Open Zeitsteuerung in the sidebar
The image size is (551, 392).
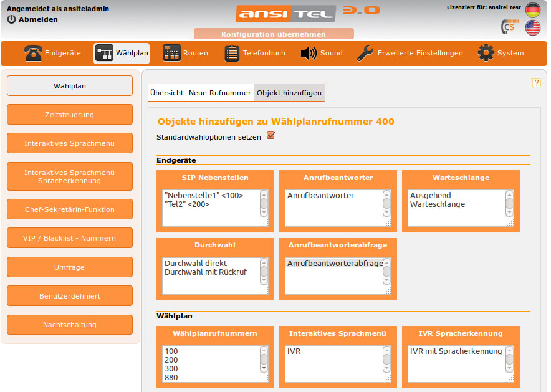click(x=70, y=115)
